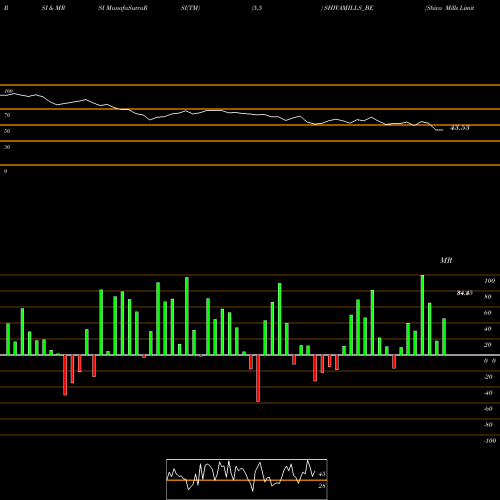500x500 pixels.
Task: Click the 100 axis label on RSI chart
Action: 9,91
